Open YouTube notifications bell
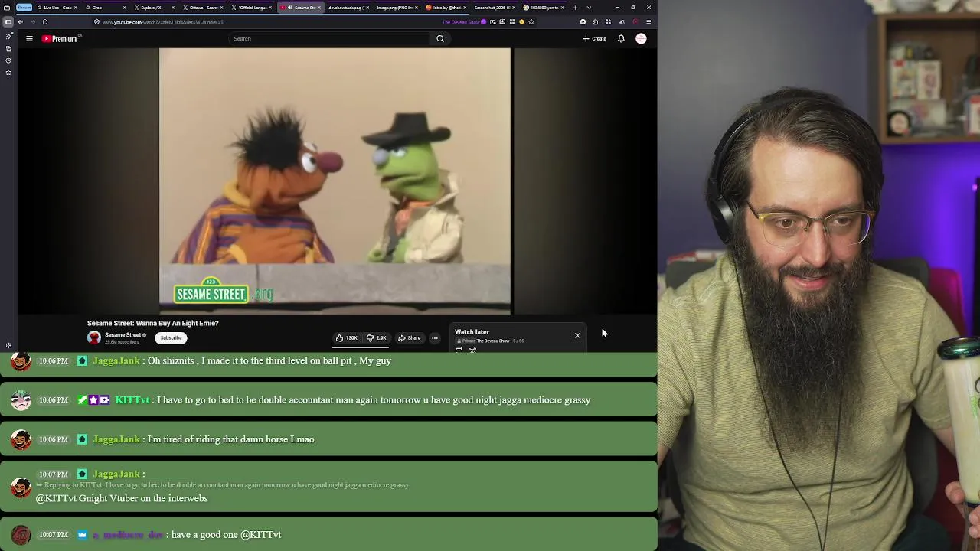 point(621,39)
